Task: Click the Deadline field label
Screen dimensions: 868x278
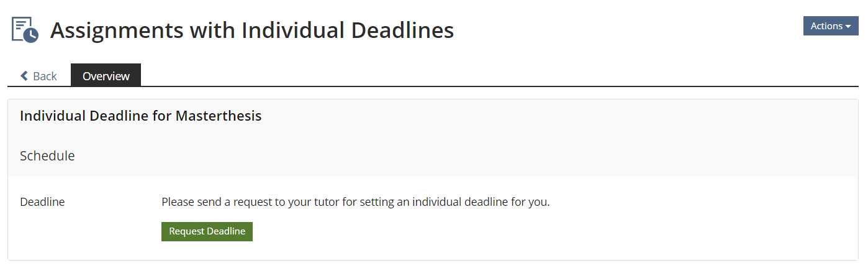Action: tap(42, 202)
